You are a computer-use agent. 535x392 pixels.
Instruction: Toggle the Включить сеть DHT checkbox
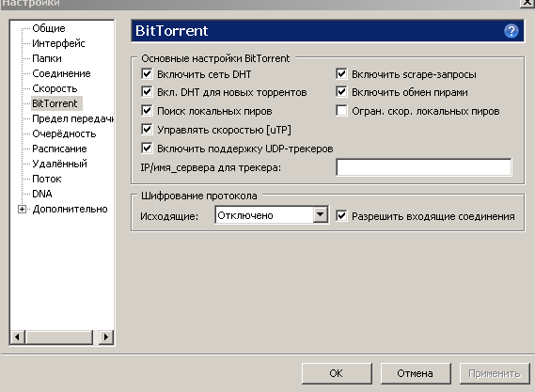[147, 73]
